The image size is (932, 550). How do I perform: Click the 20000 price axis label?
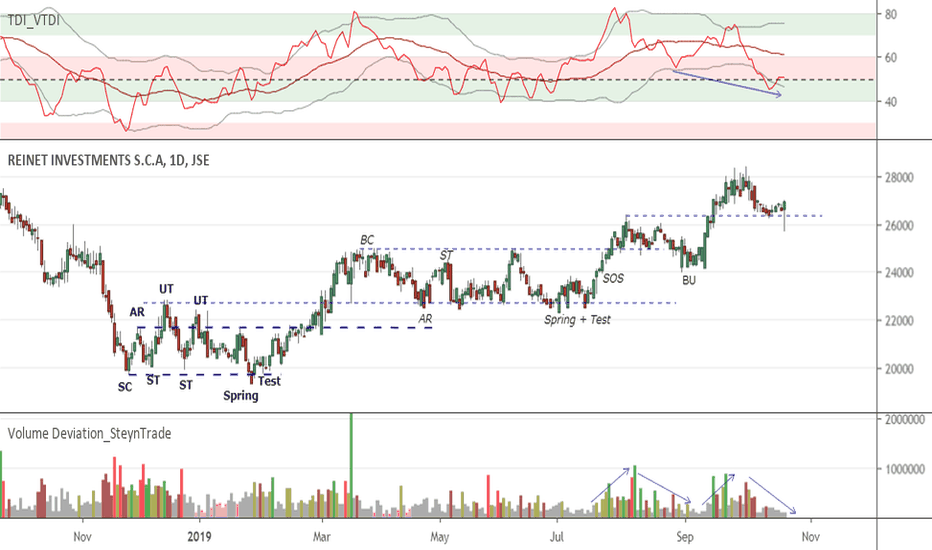tap(899, 369)
